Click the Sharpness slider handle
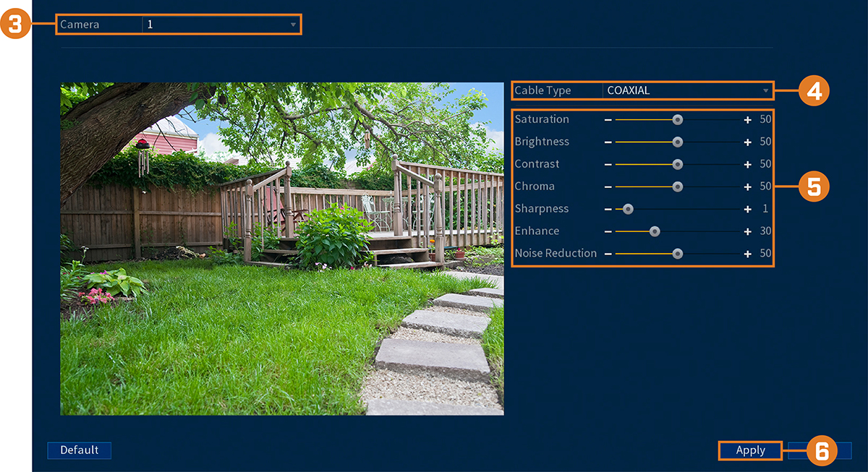 628,209
